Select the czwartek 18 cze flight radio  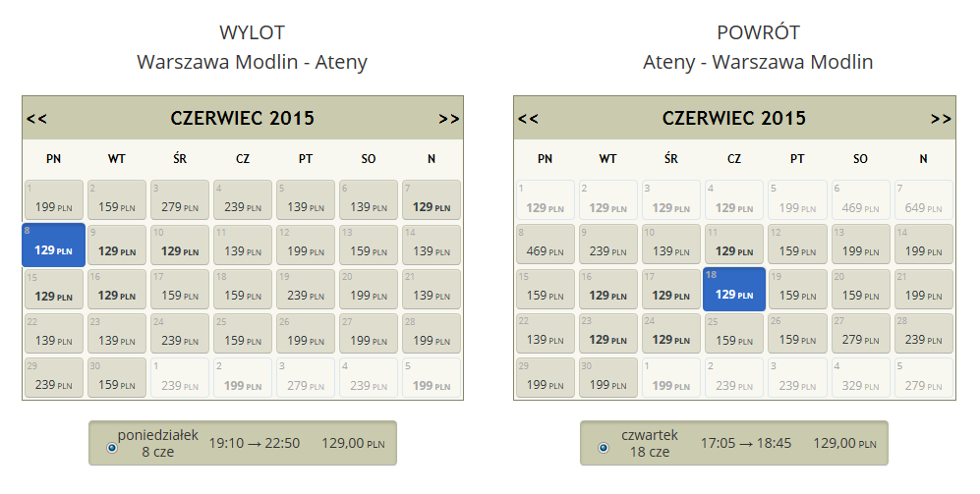[604, 447]
